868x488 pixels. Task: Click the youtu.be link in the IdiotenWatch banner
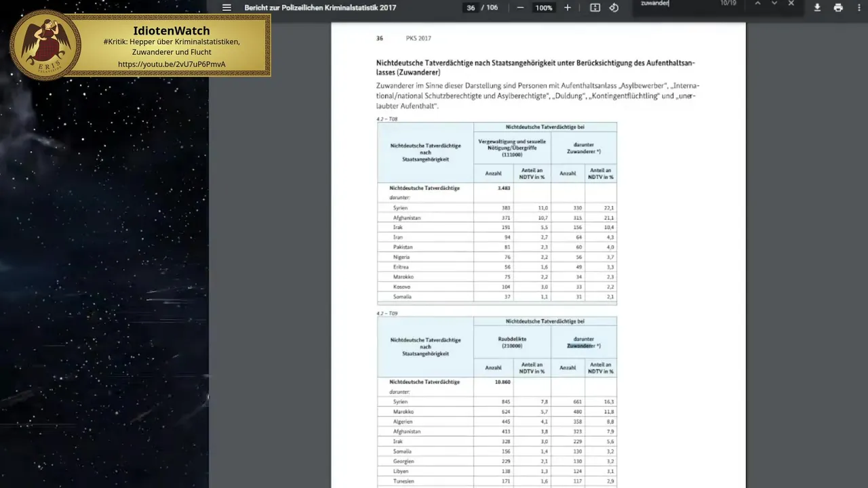coord(172,64)
